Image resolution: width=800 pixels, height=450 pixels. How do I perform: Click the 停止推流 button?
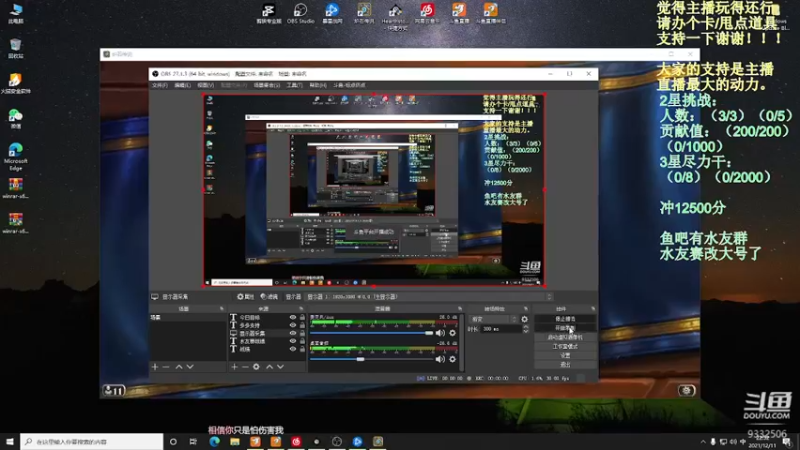click(x=565, y=319)
